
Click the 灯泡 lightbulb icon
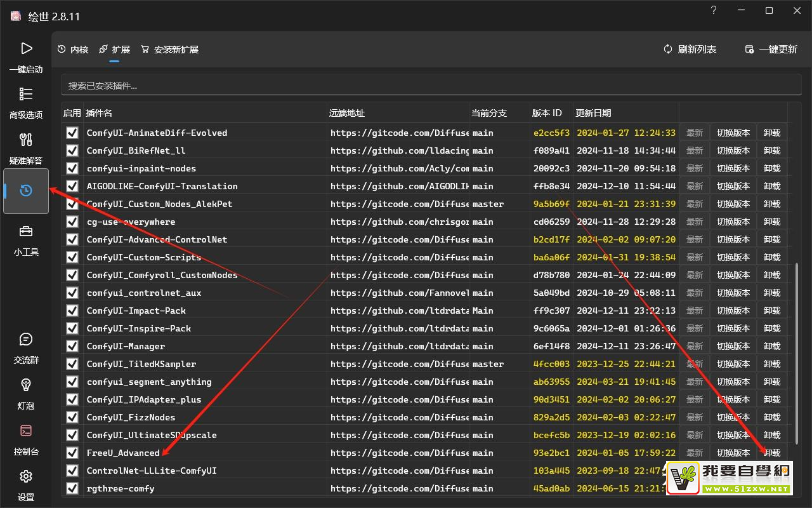(26, 385)
